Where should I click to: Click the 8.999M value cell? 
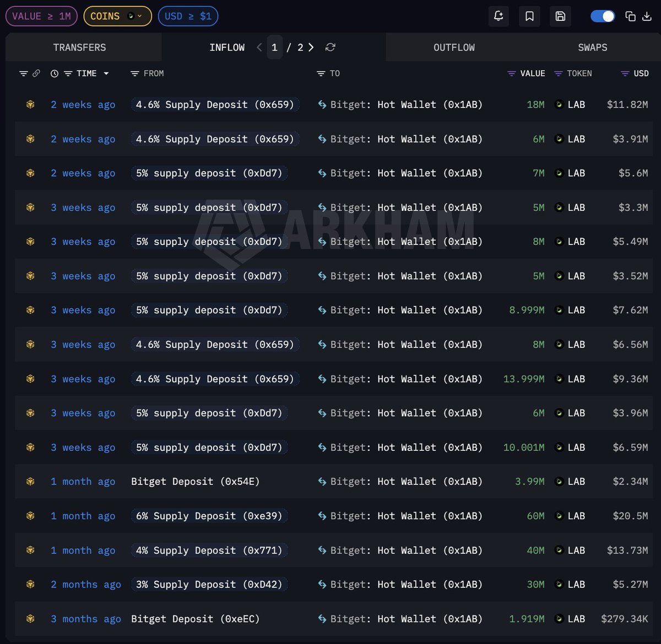(x=527, y=310)
